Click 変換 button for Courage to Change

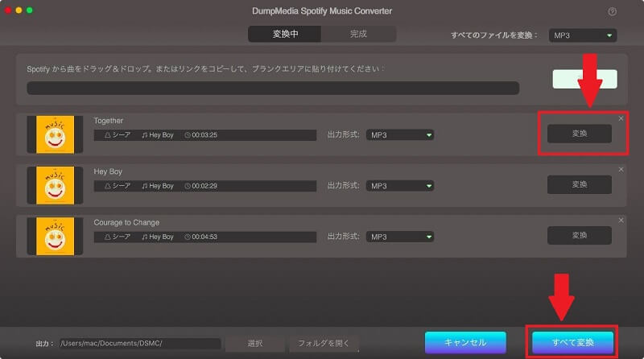[x=579, y=235]
